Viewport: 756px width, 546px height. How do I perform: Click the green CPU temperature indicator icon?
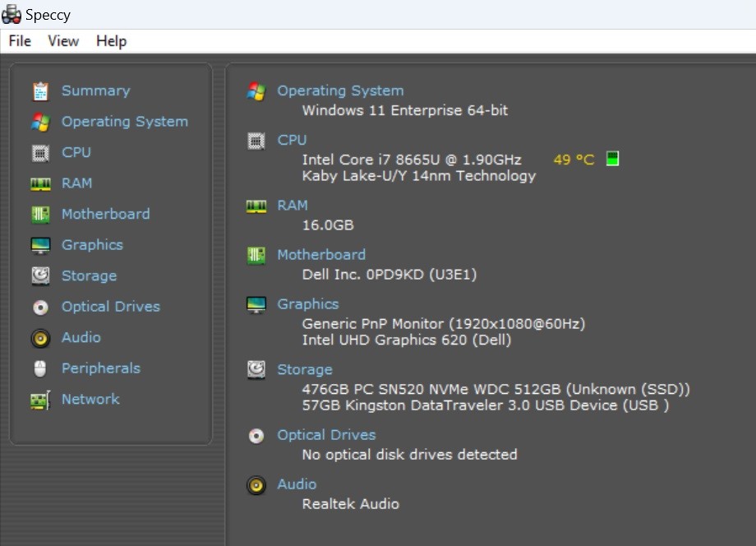(x=612, y=158)
